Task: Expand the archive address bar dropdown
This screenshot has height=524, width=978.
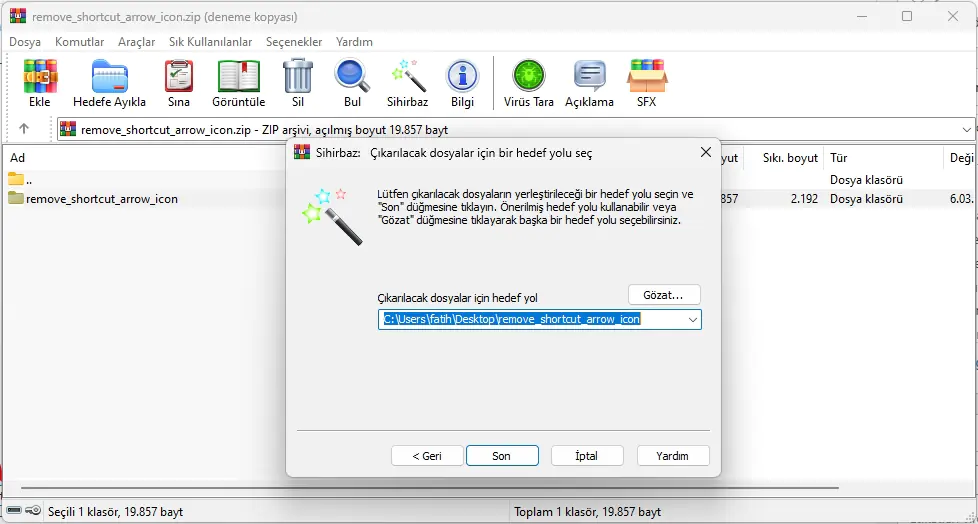Action: pos(966,129)
